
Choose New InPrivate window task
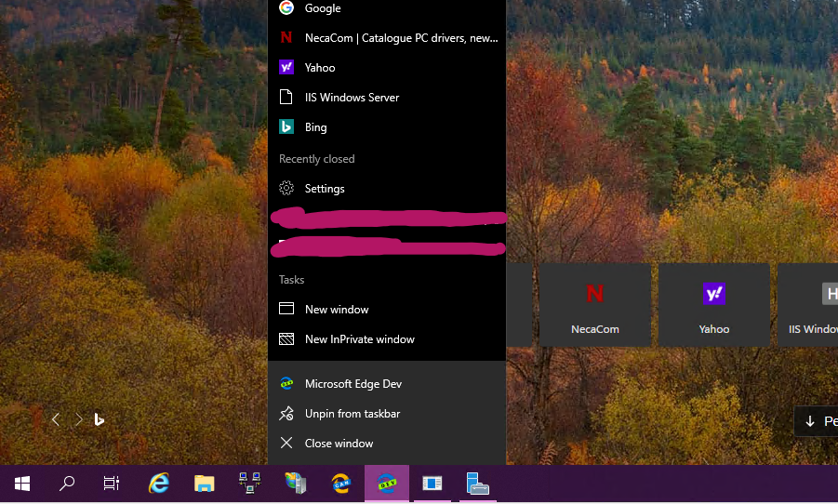387,338
